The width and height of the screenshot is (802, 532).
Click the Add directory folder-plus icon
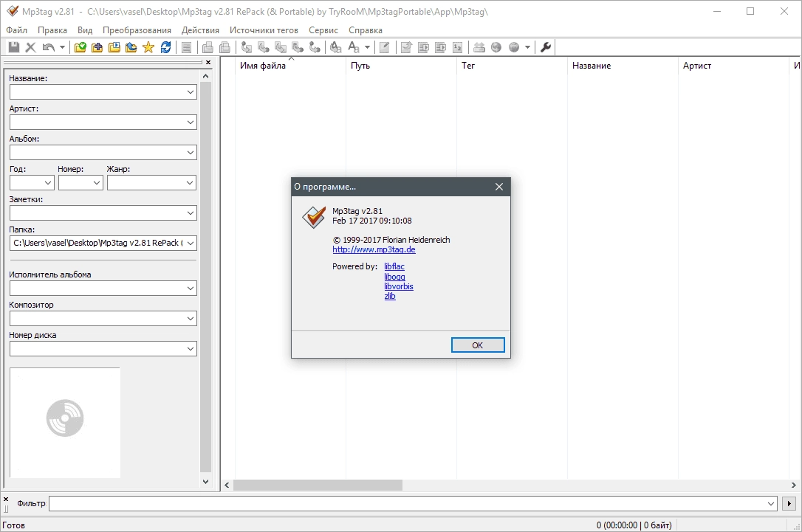[97, 47]
